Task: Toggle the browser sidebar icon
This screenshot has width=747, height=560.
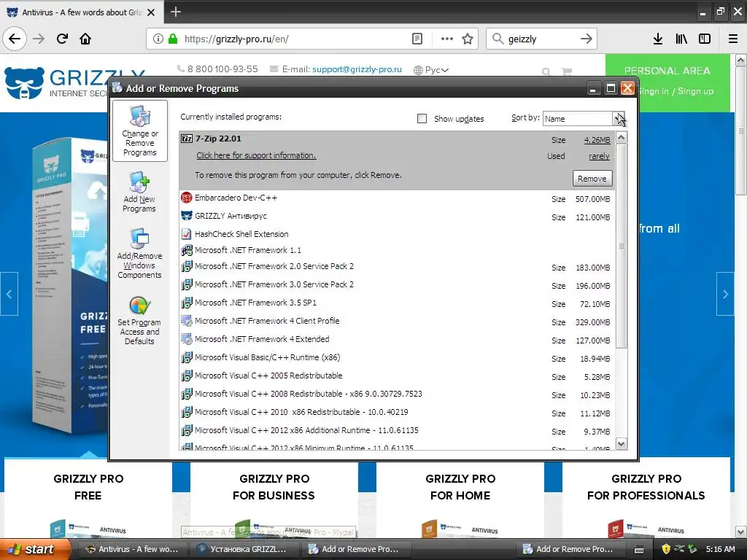Action: pos(705,39)
